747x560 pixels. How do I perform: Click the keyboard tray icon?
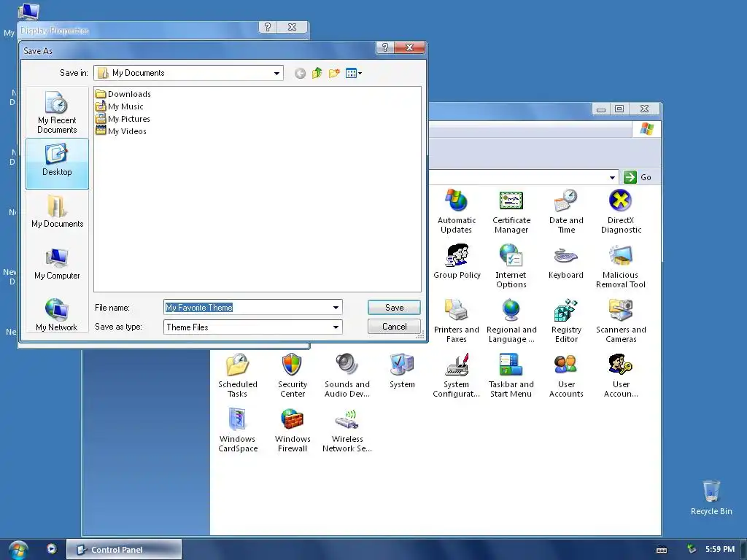click(662, 550)
